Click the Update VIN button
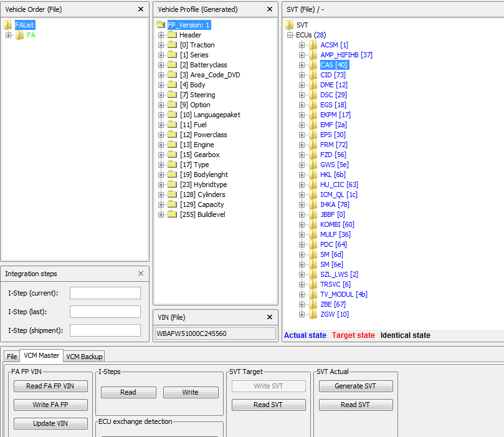The height and width of the screenshot is (437, 504). pyautogui.click(x=50, y=423)
